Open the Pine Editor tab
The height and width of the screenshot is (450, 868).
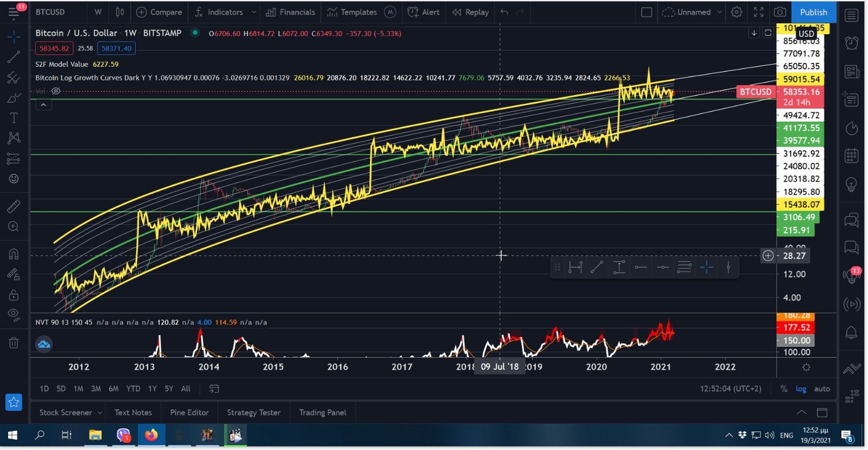(189, 413)
